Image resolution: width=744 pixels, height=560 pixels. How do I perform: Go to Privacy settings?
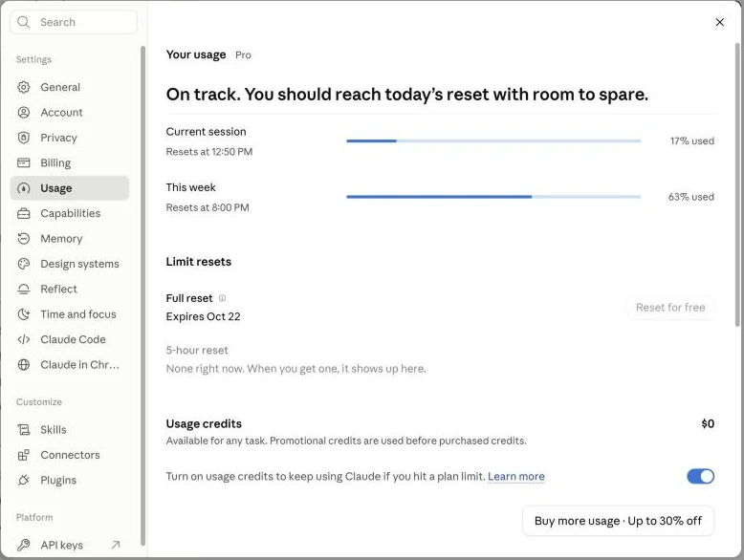point(69,138)
